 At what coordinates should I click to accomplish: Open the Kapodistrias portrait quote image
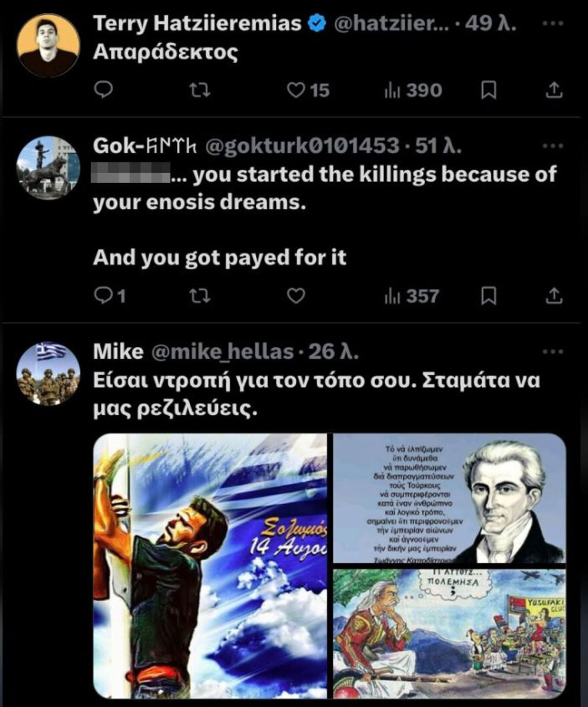point(449,498)
